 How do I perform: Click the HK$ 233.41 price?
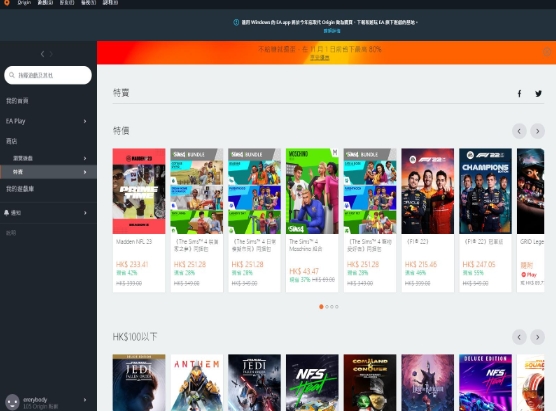132,264
